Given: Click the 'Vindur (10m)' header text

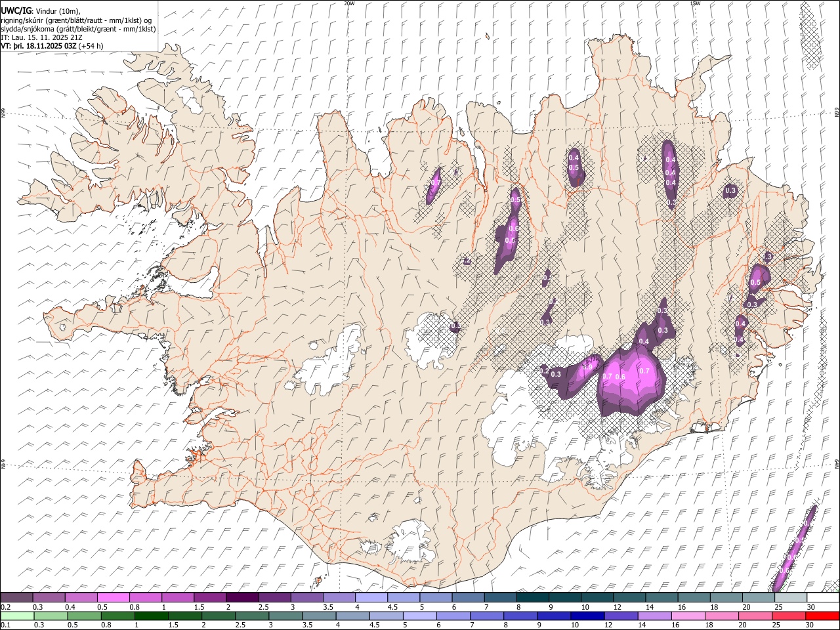Looking at the screenshot, I should tap(58, 11).
